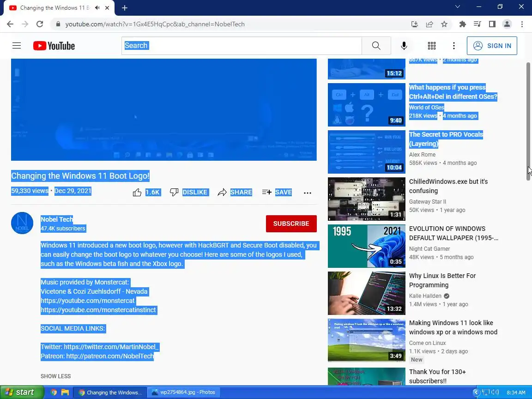Launch Chrome from quick launch bar
Viewport: 532px width, 399px height.
54,392
